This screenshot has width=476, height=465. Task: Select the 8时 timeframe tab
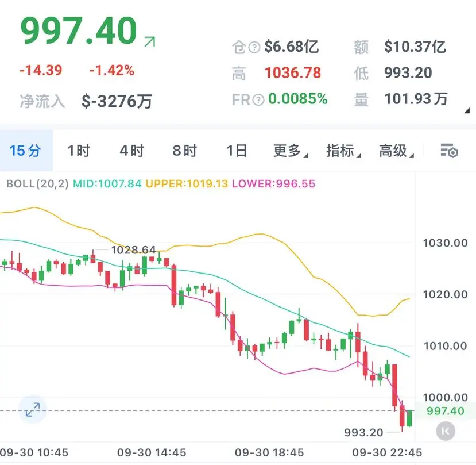184,151
